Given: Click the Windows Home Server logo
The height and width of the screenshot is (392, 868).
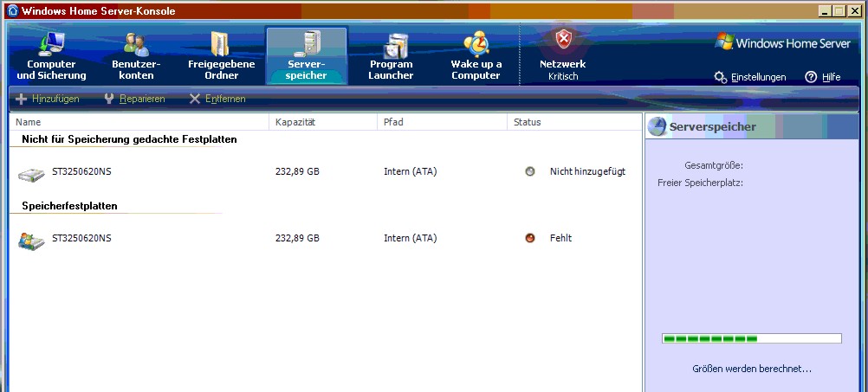Looking at the screenshot, I should [x=783, y=42].
